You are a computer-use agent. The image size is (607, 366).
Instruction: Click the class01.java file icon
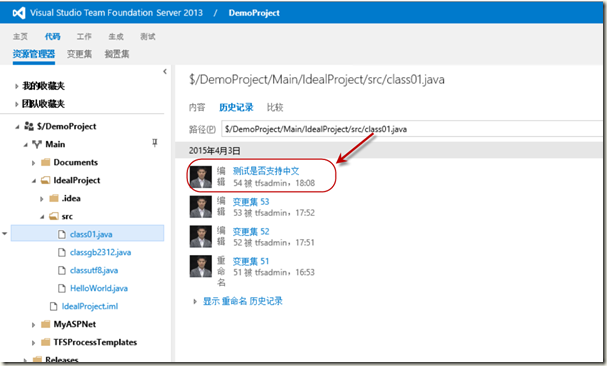[x=62, y=234]
